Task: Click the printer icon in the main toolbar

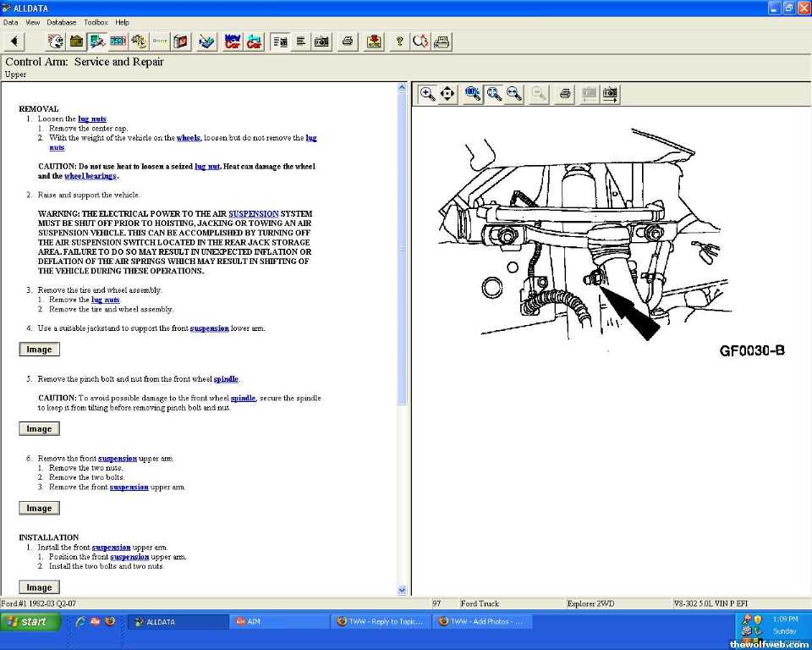Action: (x=347, y=41)
